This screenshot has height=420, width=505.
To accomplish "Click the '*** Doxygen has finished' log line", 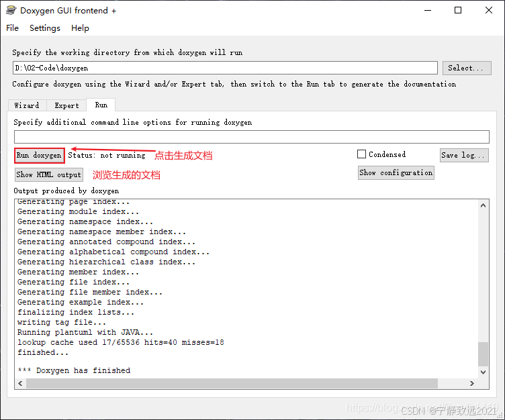I will 74,370.
